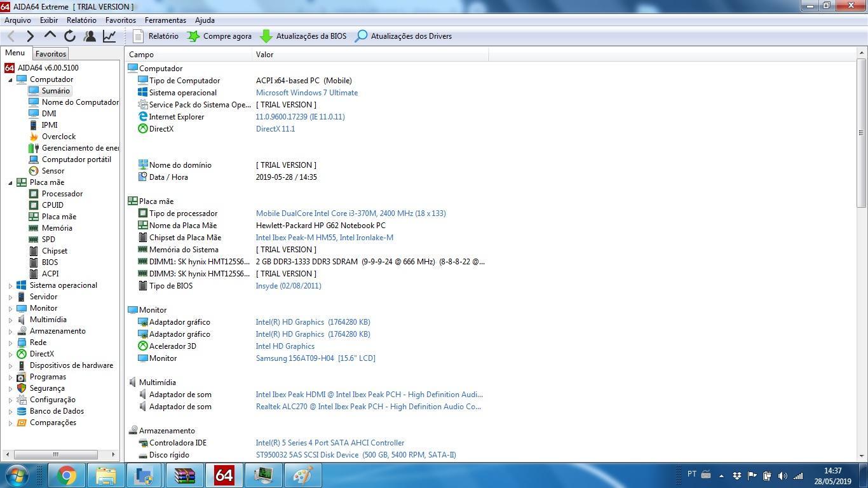
Task: Expand the Sistema operacional tree node
Action: coord(10,286)
